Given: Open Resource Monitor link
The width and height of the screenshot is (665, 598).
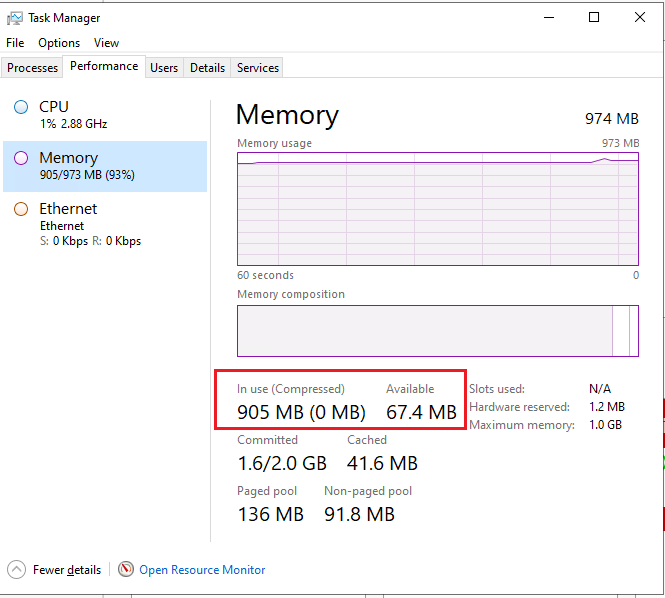Looking at the screenshot, I should (202, 570).
